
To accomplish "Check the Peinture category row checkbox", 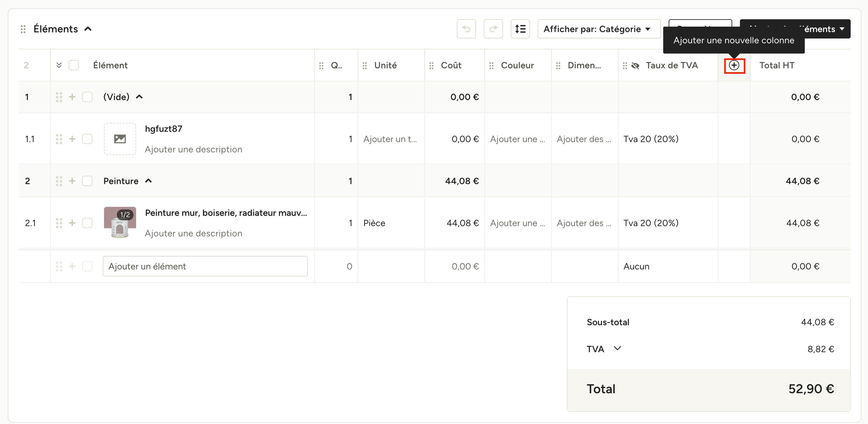I will [87, 181].
